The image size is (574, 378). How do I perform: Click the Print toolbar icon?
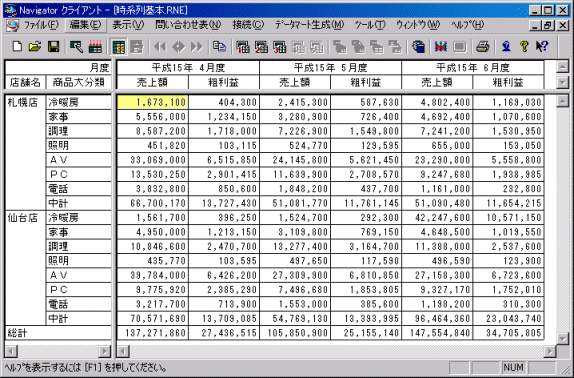(482, 47)
